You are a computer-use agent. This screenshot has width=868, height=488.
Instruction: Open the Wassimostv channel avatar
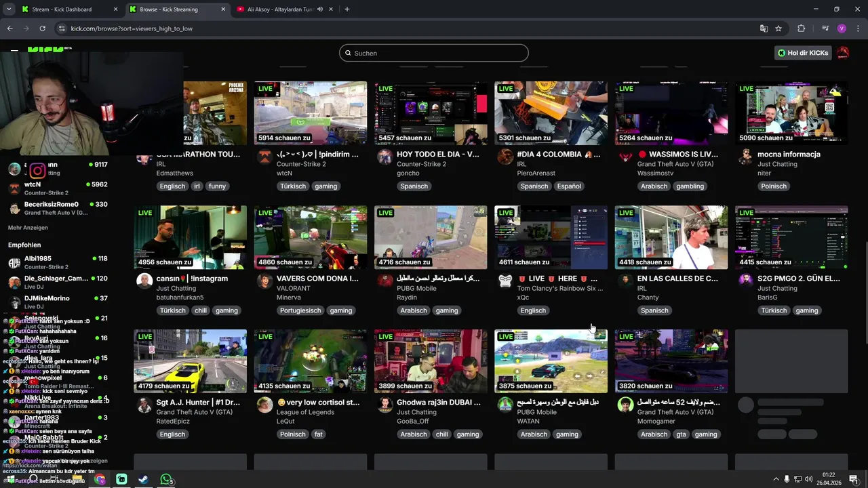pyautogui.click(x=625, y=157)
